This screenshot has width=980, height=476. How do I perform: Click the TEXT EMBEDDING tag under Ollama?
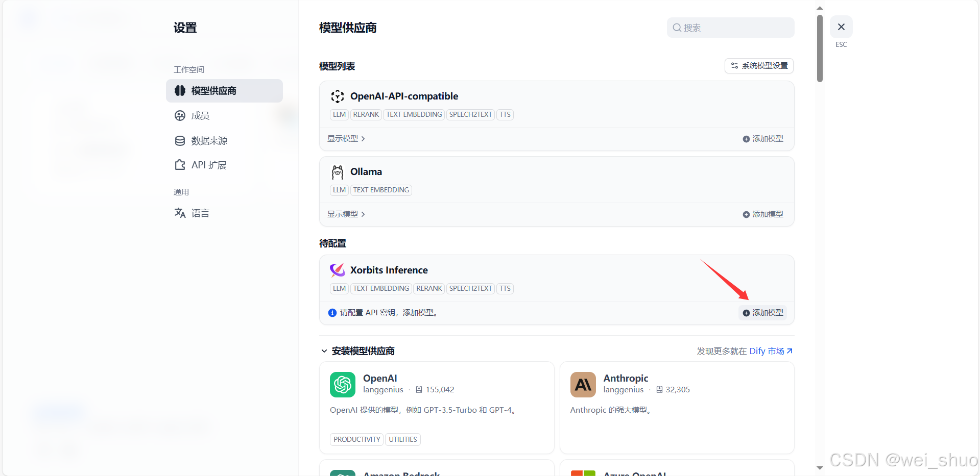click(381, 190)
